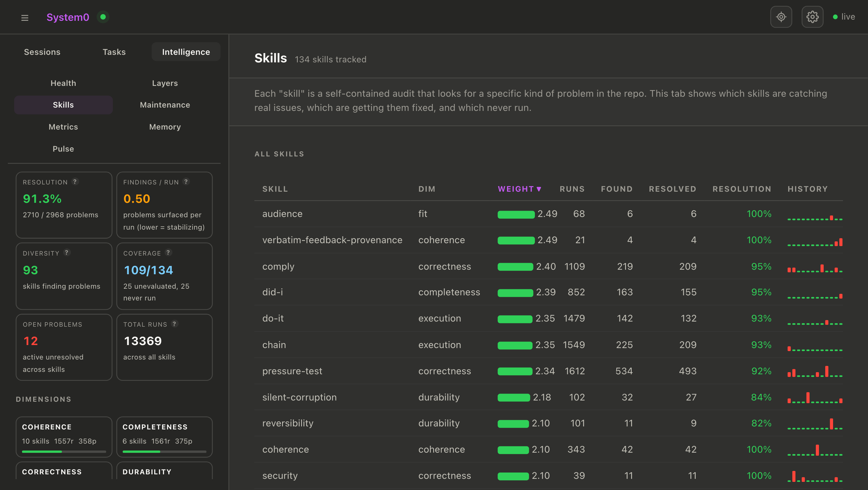The image size is (868, 490).
Task: Click the focus target icon button
Action: tap(781, 17)
